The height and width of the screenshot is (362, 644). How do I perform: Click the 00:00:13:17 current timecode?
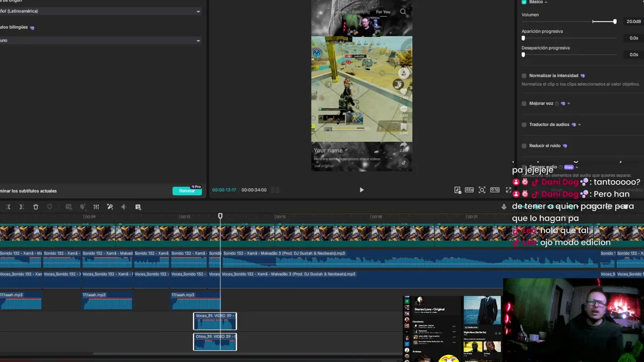coord(224,190)
